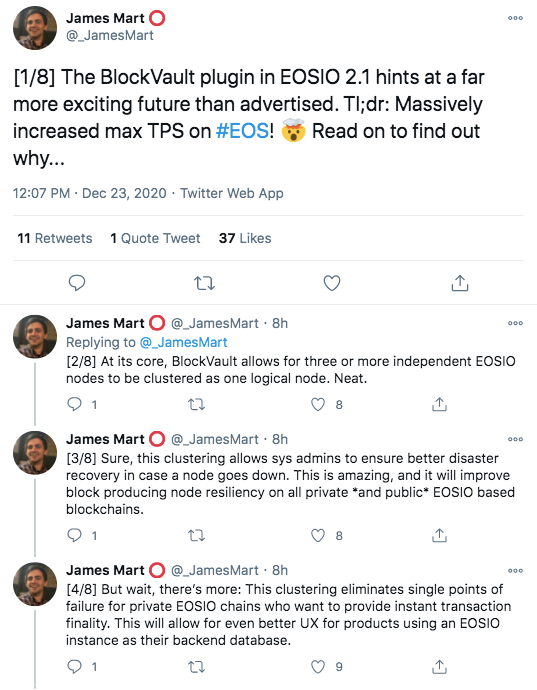The height and width of the screenshot is (690, 537).
Task: Click the #EOS hashtag link
Action: [242, 131]
